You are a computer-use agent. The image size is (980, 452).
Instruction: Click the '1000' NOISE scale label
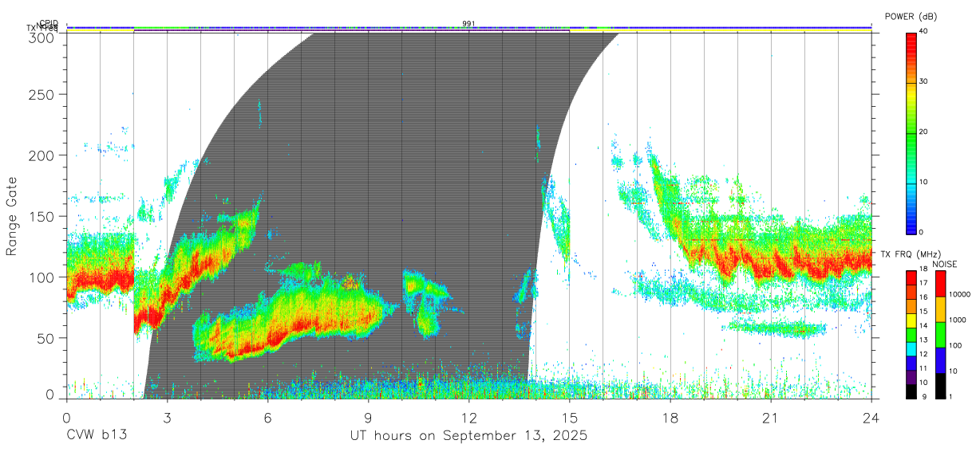click(958, 319)
